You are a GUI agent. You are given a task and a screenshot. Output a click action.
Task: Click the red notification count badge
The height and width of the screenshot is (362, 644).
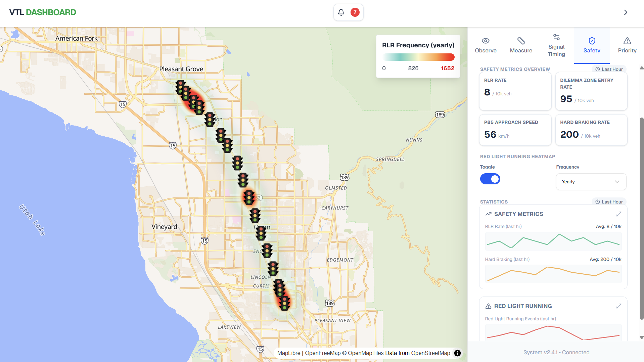(x=355, y=12)
